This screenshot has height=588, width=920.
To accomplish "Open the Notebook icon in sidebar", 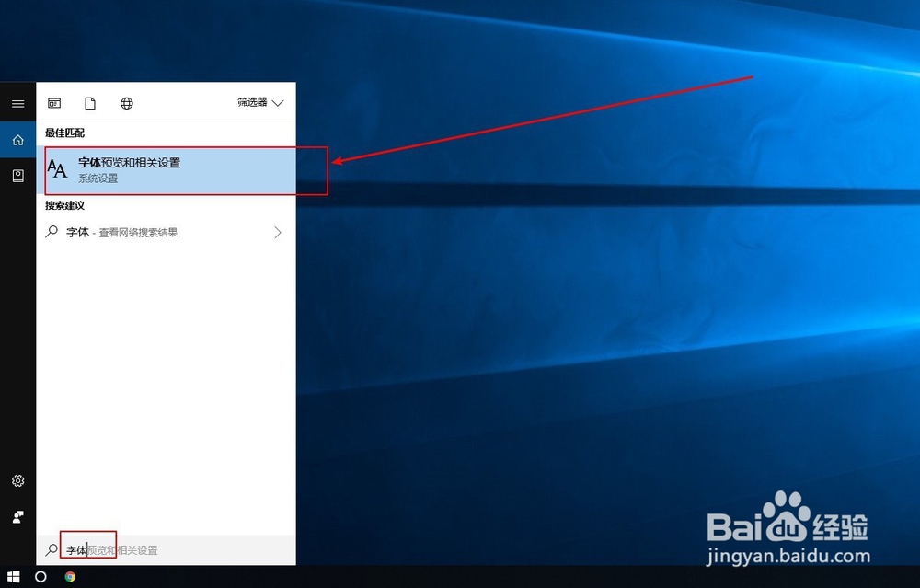I will pos(18,176).
